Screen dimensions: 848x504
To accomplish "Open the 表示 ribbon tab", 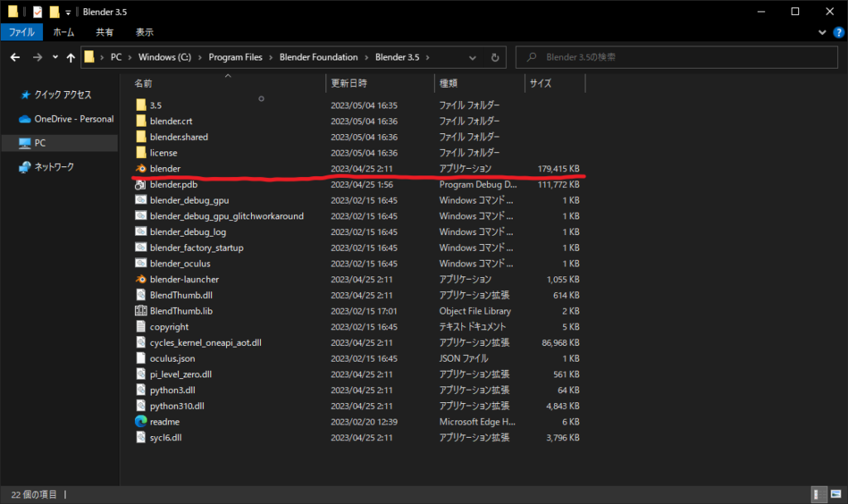I will pos(144,32).
